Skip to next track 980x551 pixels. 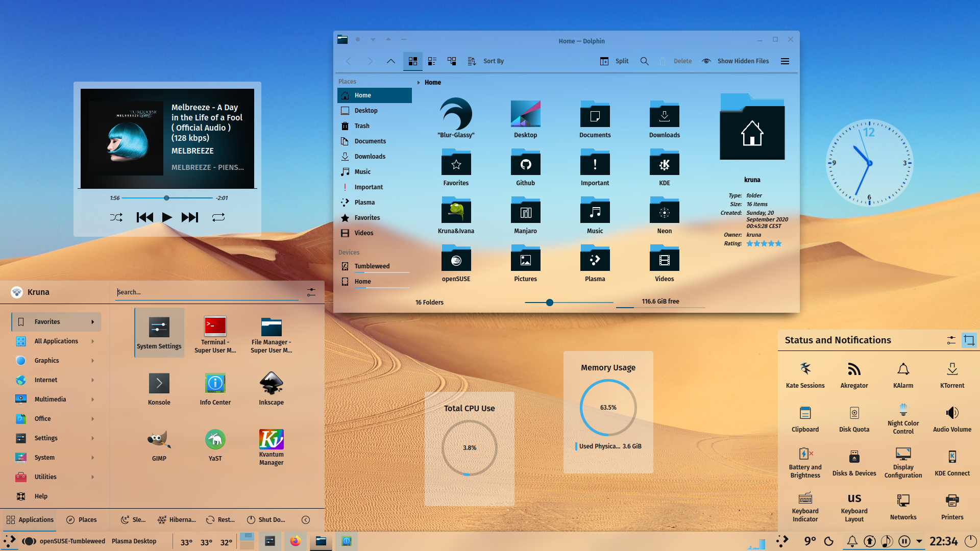tap(189, 217)
